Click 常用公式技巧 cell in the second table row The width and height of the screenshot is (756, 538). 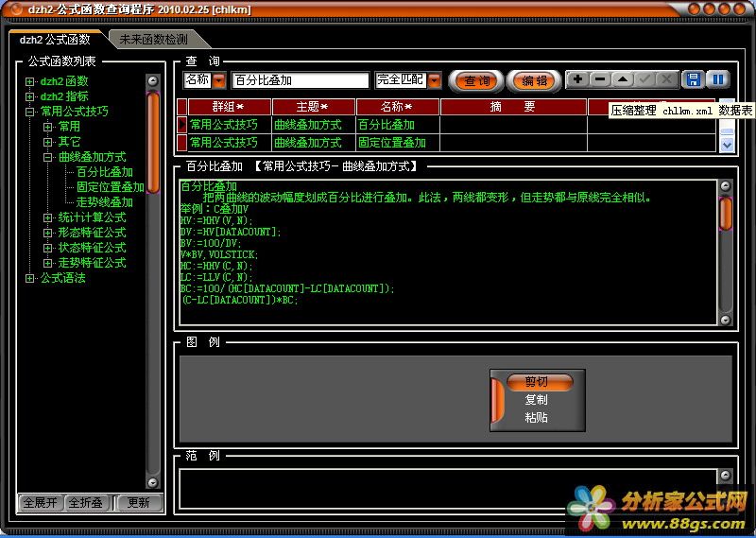[x=229, y=143]
